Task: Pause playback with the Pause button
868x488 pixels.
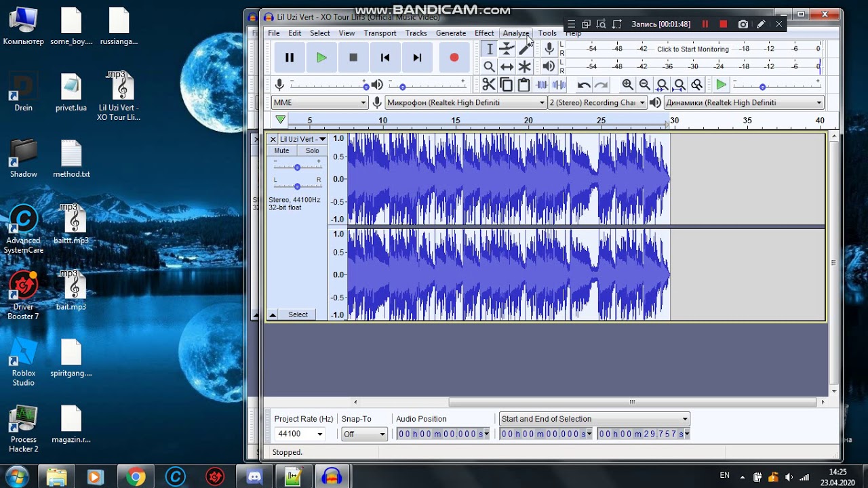Action: (x=290, y=58)
